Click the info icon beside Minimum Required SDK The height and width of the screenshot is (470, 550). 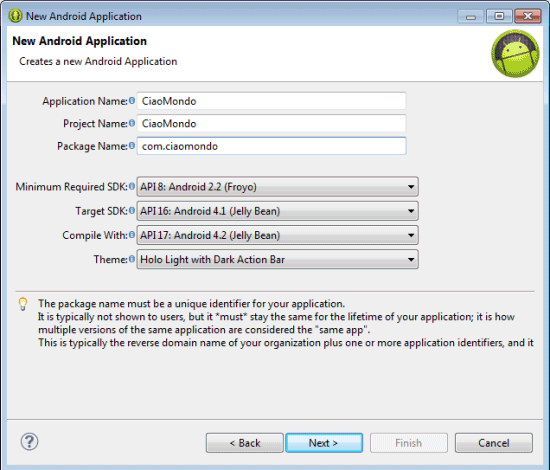[132, 186]
